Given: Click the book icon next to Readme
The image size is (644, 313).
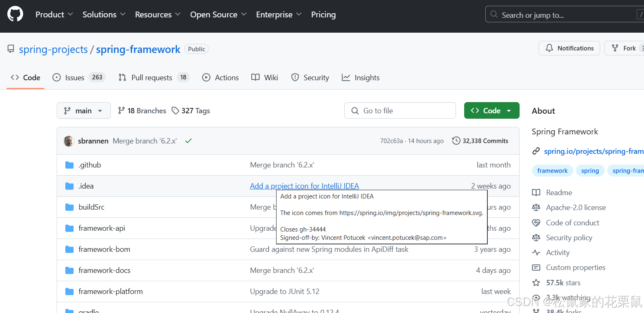Looking at the screenshot, I should point(536,193).
